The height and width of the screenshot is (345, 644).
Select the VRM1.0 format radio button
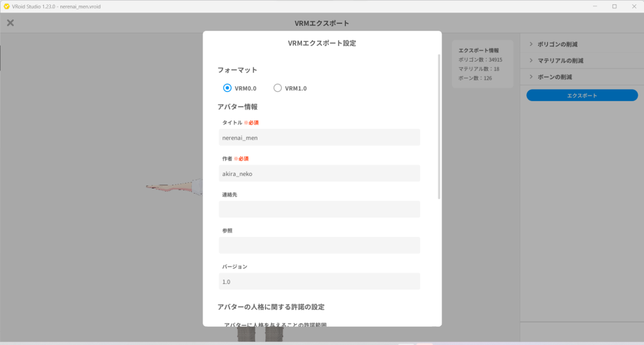click(277, 88)
